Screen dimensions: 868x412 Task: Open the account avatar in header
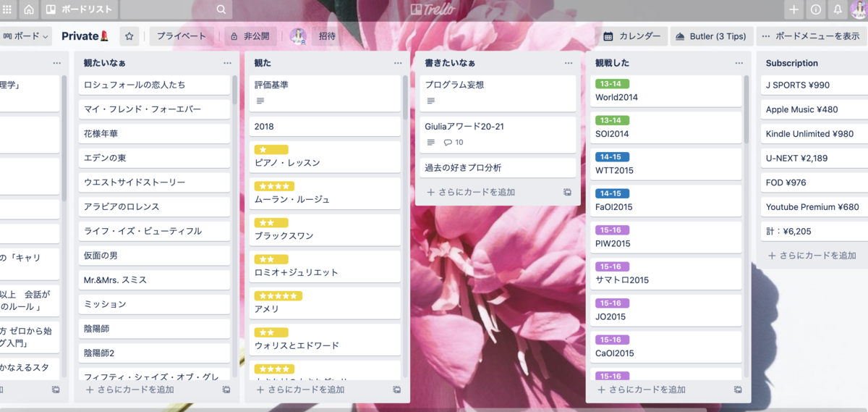click(x=859, y=9)
